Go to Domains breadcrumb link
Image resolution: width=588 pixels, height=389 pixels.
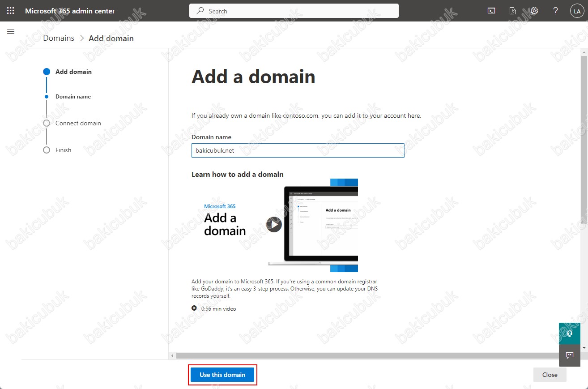[59, 38]
